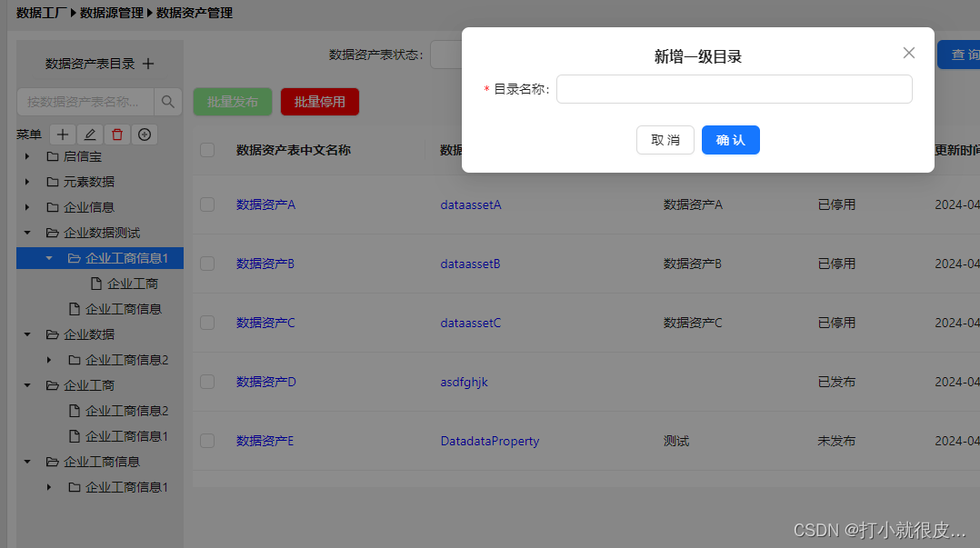Select 企业工商信息1 leaf under 企业工商

[127, 436]
